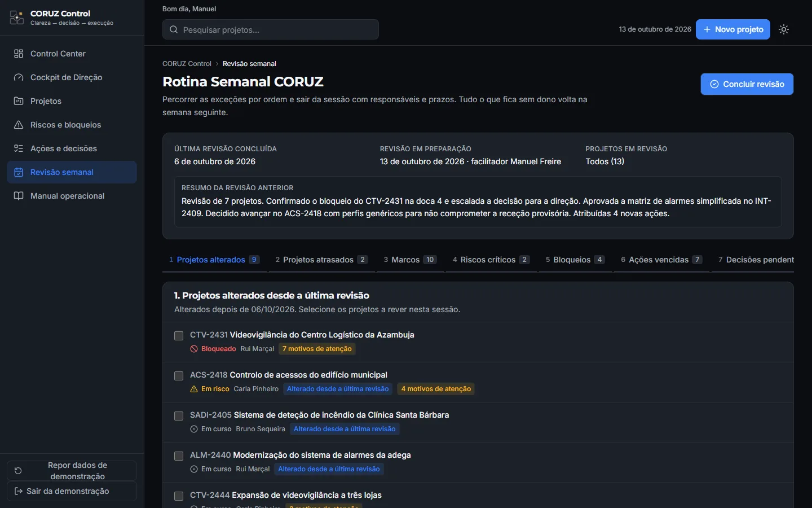Screen dimensions: 812x508
Task: Open Riscos e bloqueios in the sidebar
Action: tap(72, 125)
